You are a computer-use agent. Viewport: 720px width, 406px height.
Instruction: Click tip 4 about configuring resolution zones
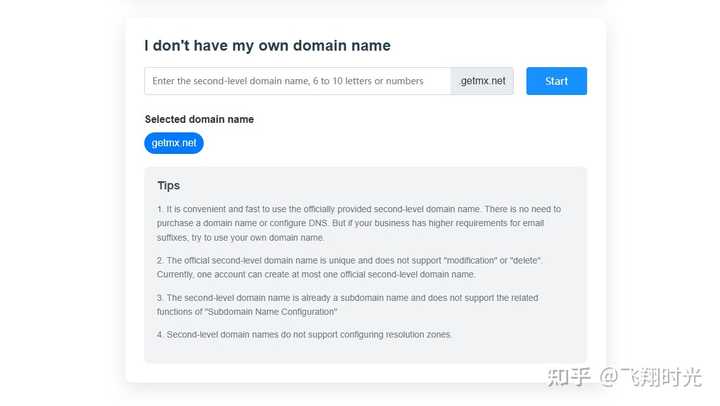click(304, 335)
